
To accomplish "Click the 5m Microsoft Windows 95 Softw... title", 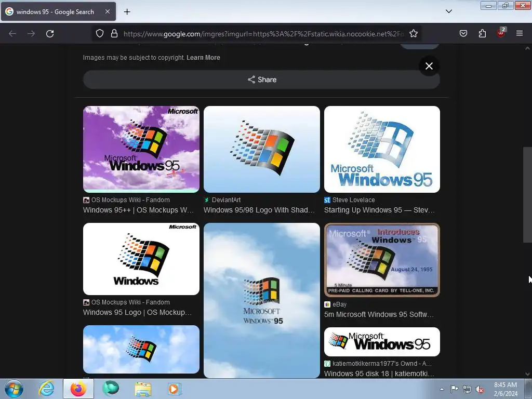I will click(x=379, y=314).
